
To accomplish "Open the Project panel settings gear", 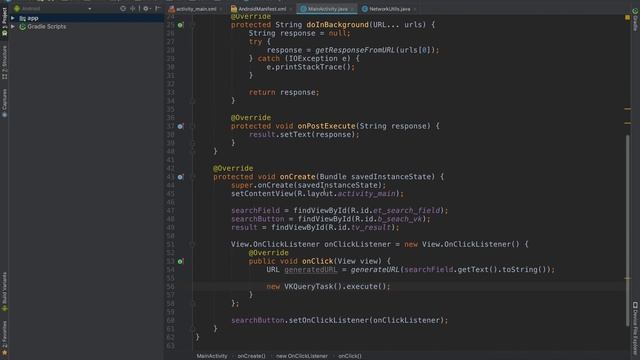I will click(x=146, y=8).
